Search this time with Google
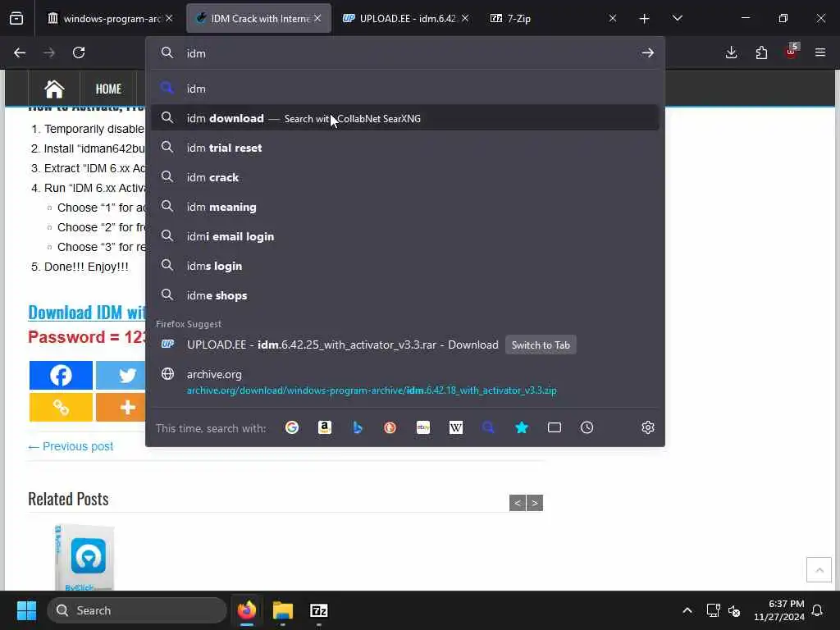Image resolution: width=840 pixels, height=630 pixels. 292,427
